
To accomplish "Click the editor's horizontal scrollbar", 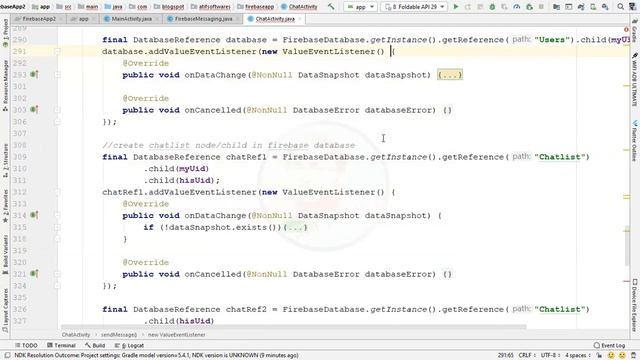I will coord(293,327).
